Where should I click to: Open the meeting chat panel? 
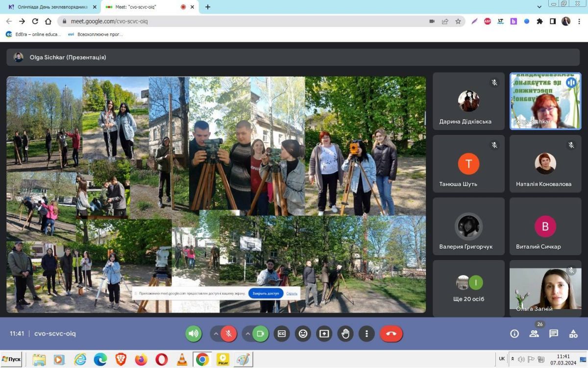[554, 334]
